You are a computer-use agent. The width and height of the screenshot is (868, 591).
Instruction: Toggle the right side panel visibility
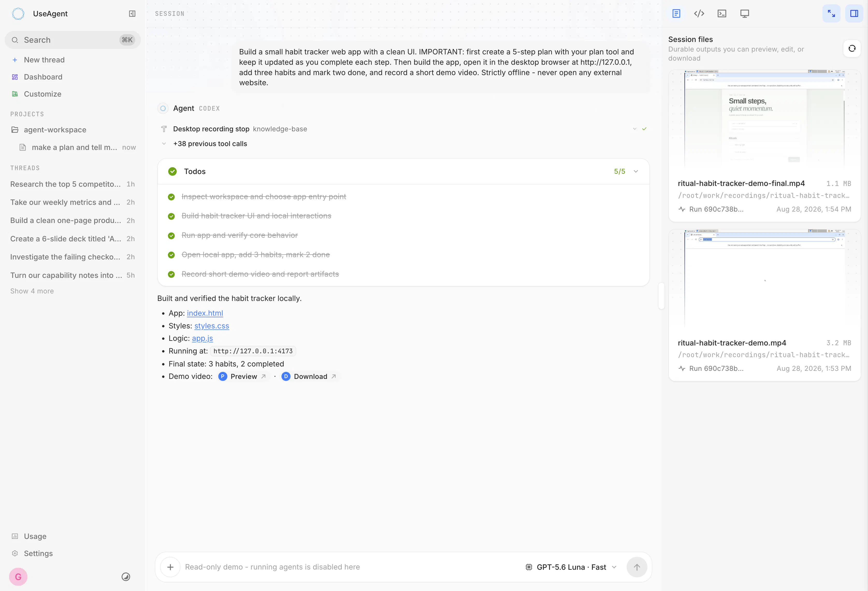854,14
